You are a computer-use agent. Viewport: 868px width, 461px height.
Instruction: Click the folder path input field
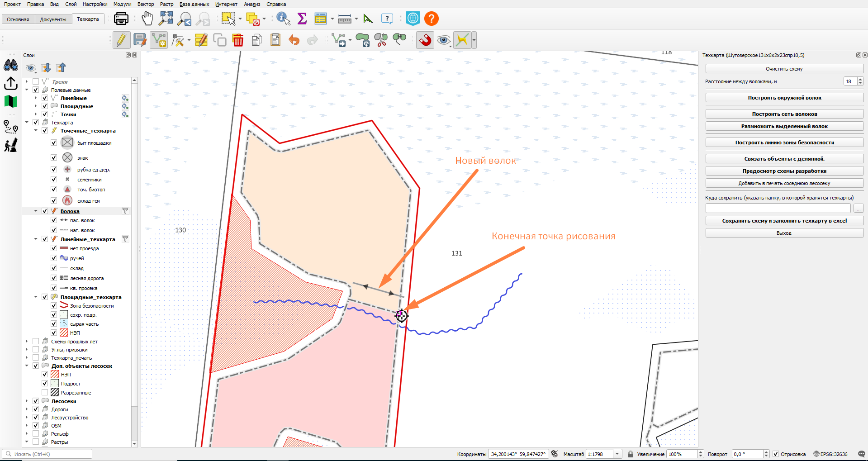[x=778, y=208]
